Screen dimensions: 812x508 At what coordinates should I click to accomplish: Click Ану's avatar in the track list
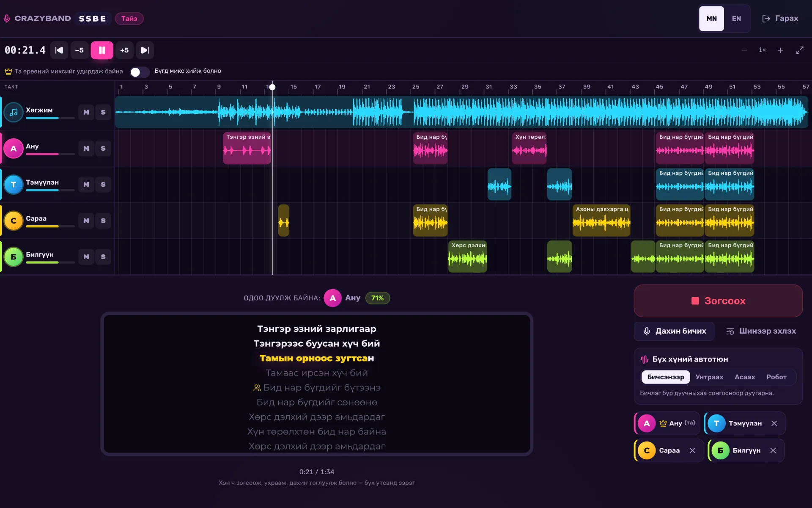tap(14, 149)
